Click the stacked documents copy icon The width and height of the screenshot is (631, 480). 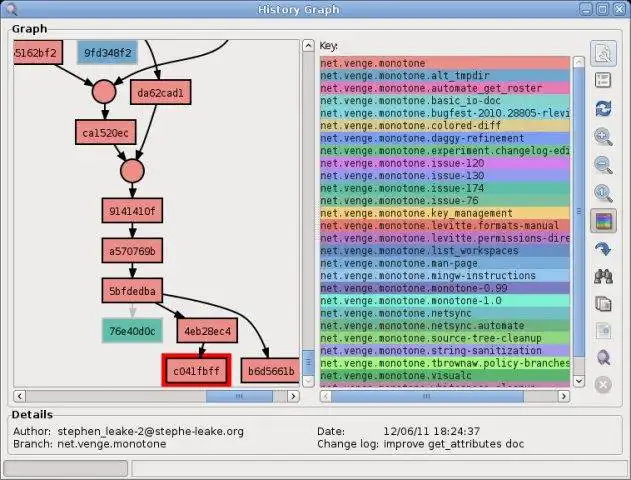[x=603, y=304]
